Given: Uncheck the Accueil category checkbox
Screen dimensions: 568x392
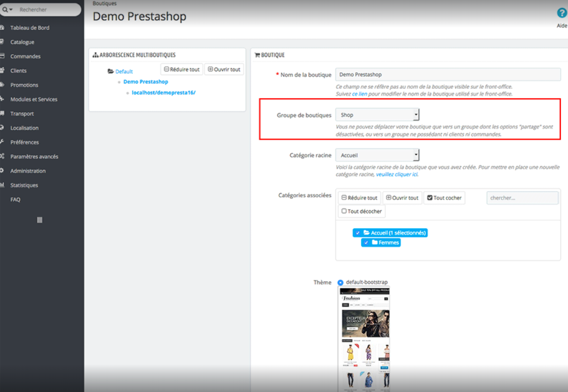Looking at the screenshot, I should click(358, 233).
